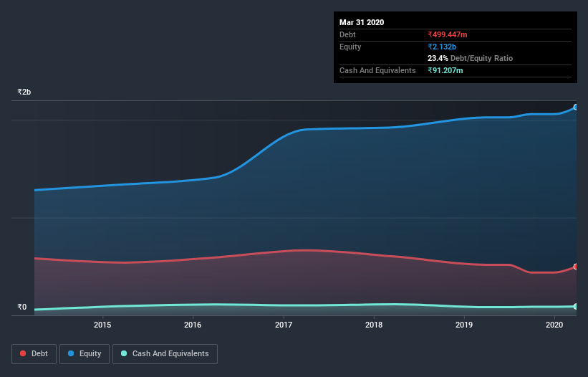Toggle the Debt series legend button

point(34,354)
